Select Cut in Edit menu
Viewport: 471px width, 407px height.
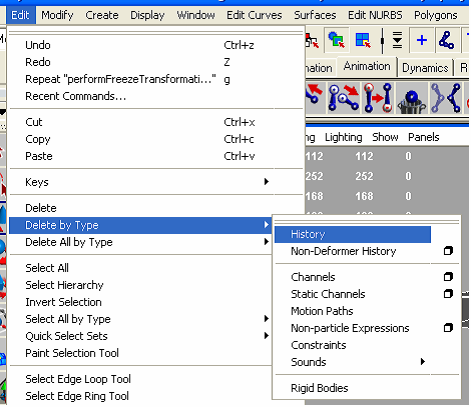[x=156, y=122]
